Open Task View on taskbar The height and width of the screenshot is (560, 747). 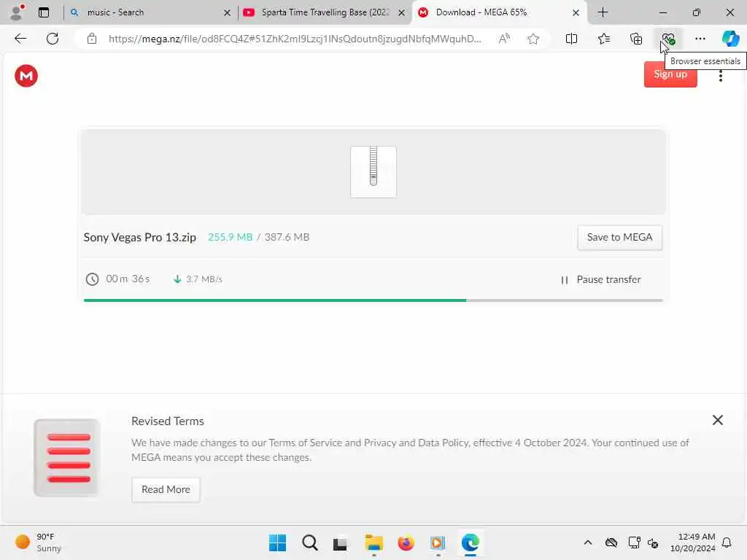341,543
